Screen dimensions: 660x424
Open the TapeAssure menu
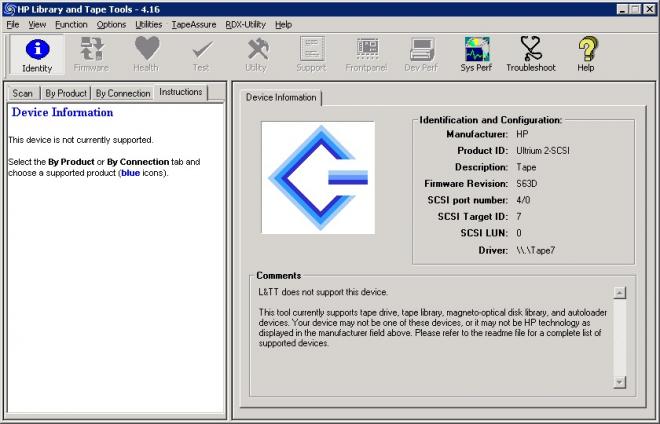tap(194, 25)
